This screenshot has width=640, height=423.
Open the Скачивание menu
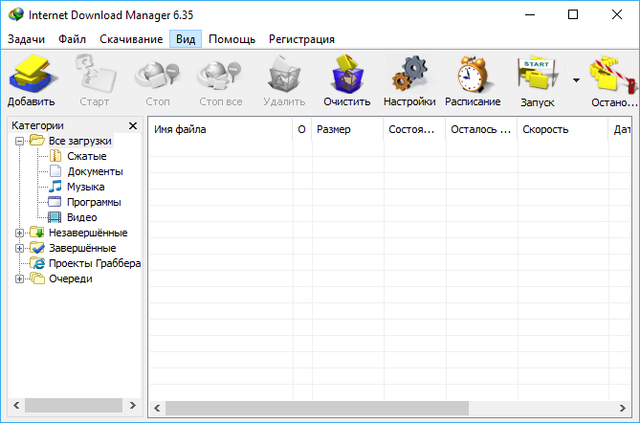131,39
